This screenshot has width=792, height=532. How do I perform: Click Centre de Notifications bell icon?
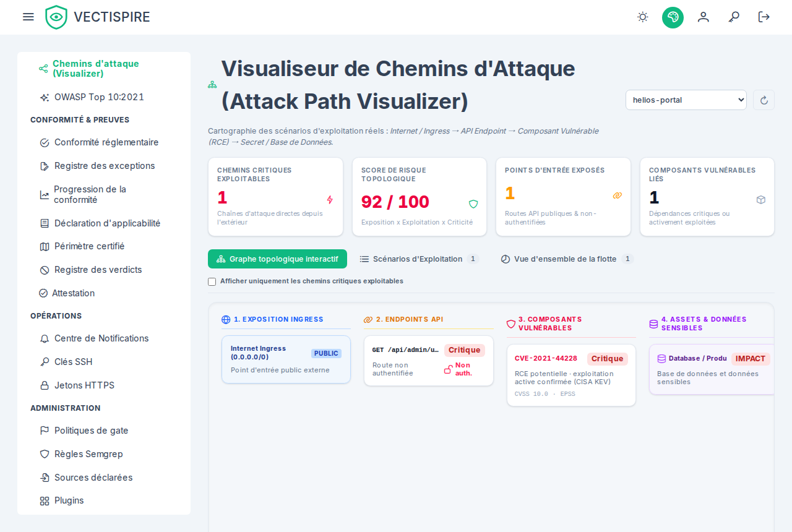[x=45, y=338]
